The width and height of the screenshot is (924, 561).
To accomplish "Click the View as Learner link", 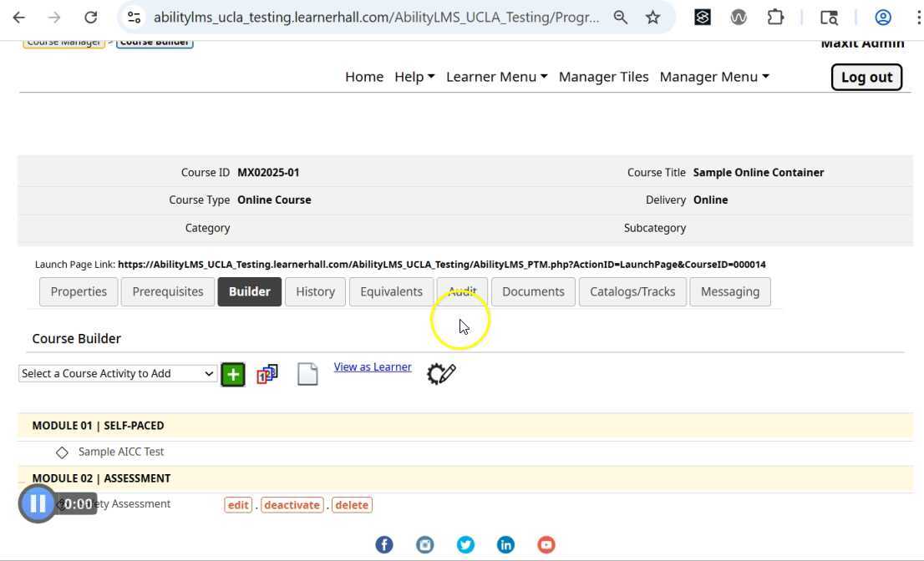I will pos(373,366).
